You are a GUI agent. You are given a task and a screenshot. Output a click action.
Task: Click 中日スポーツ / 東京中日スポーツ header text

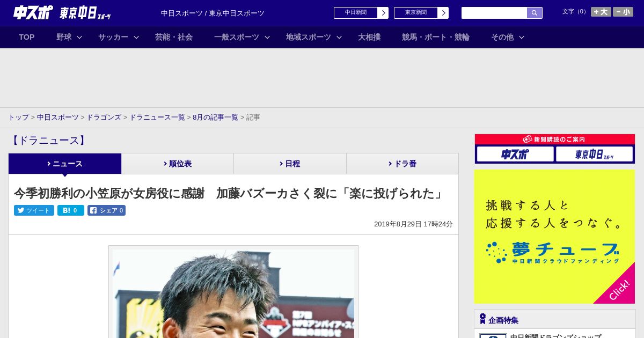point(213,13)
